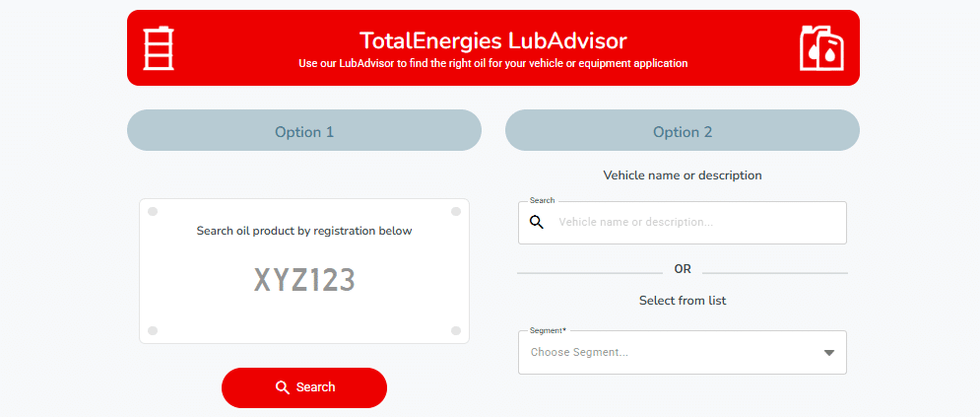Click the 'Select from list' heading
This screenshot has height=417, width=980.
(683, 301)
